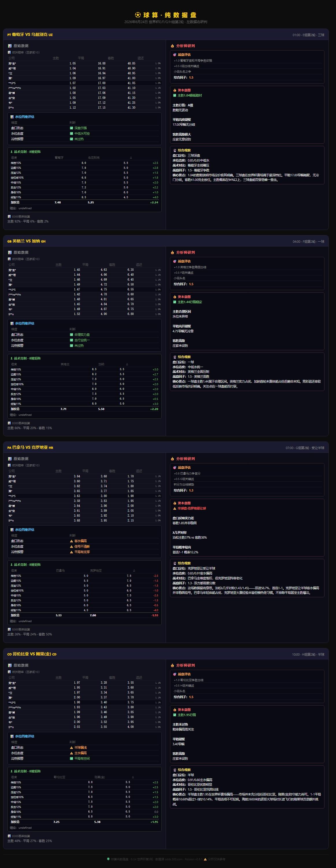The image size is (336, 868).
Task: Click the 哥伦比亚 VS 刚果(金) match title
Action: pos(32,654)
